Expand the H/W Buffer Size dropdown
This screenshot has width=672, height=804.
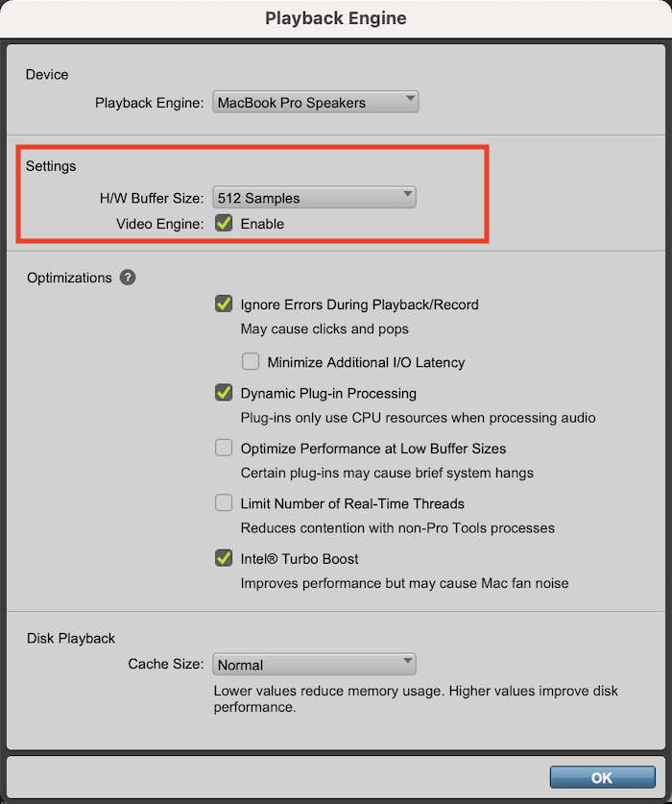[x=314, y=198]
